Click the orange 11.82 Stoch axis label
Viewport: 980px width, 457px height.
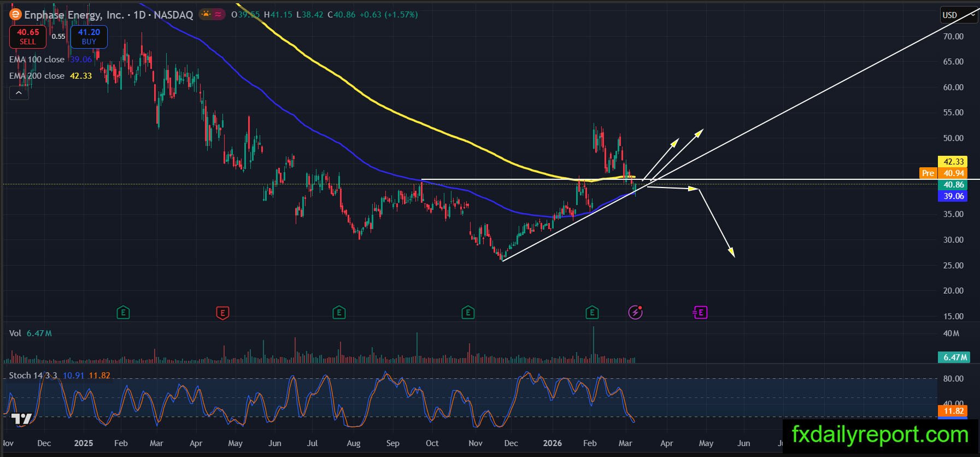953,411
